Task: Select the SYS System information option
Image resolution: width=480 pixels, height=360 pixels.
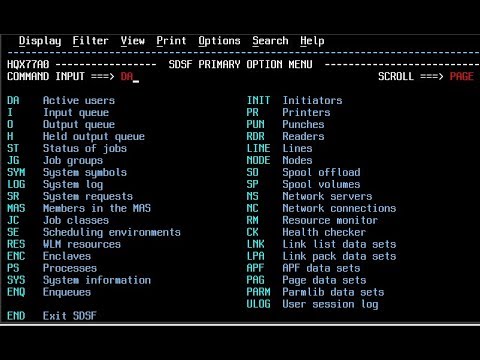Action: (x=79, y=280)
